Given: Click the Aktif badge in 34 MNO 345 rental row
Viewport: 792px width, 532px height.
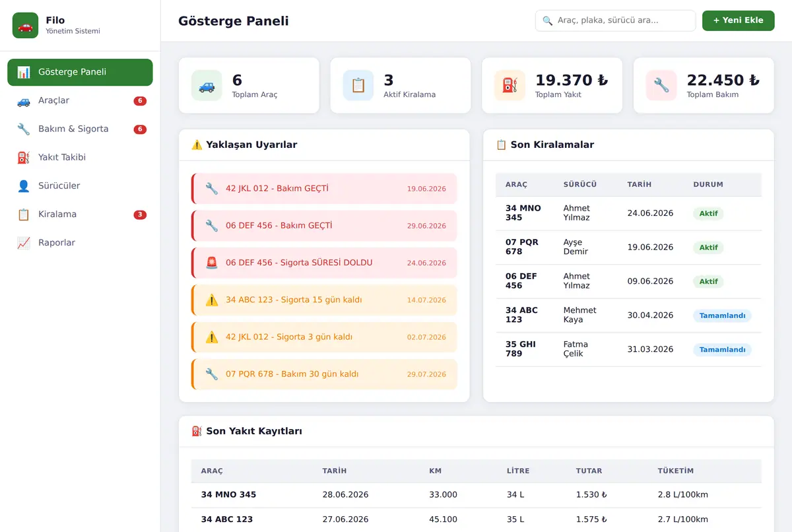Looking at the screenshot, I should click(x=708, y=213).
